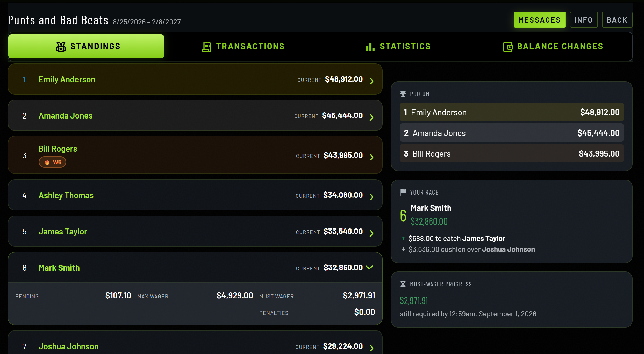Screen dimensions: 644x354
Task: Click Emily Anderson podium entry
Action: (512, 112)
